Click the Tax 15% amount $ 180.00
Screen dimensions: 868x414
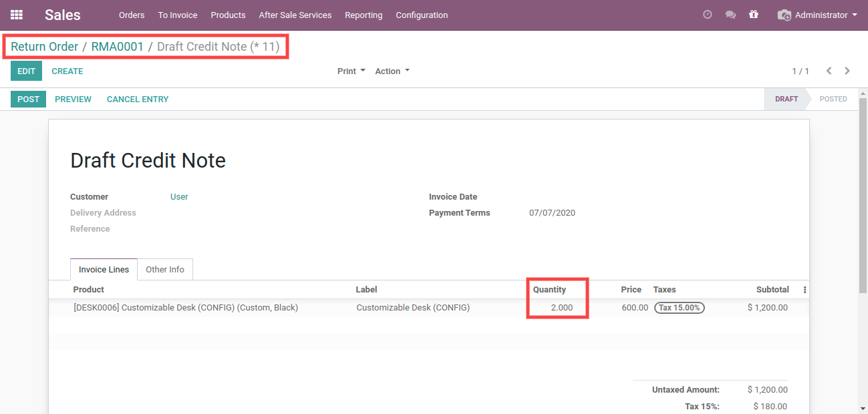(x=770, y=407)
